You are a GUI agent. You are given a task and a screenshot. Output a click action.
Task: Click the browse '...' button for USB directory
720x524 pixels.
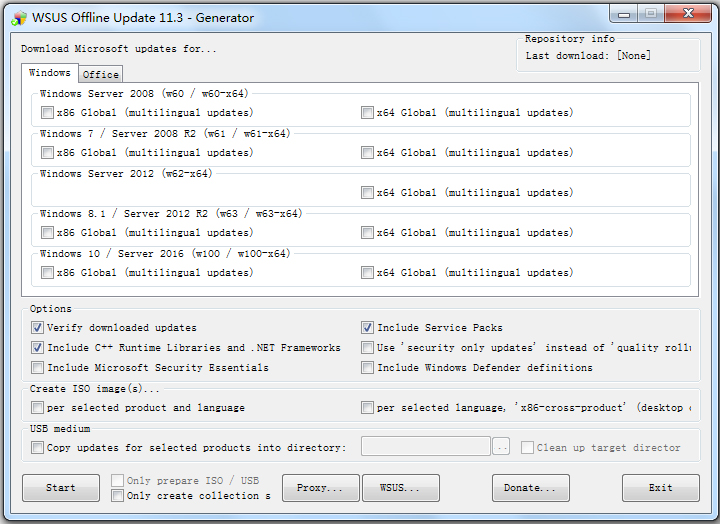coord(501,446)
